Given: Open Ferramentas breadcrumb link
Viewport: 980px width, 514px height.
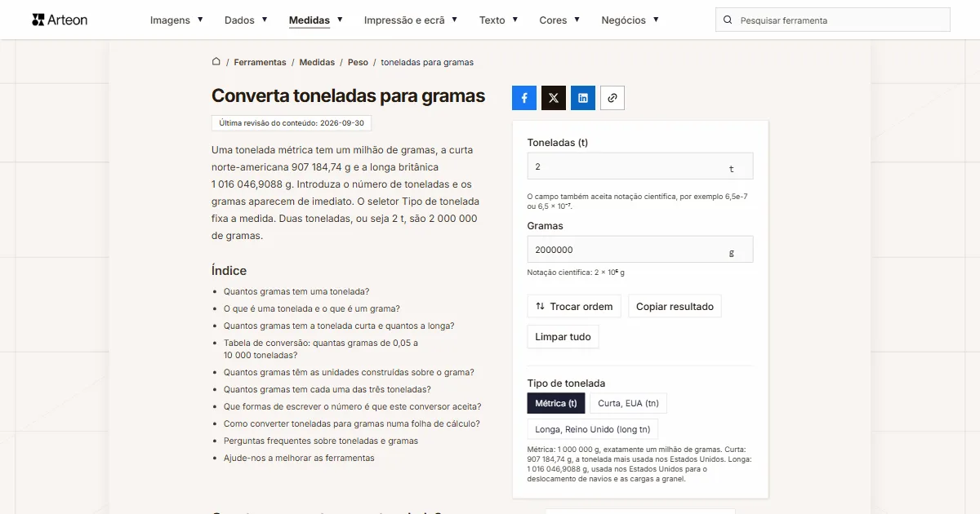Looking at the screenshot, I should (260, 62).
